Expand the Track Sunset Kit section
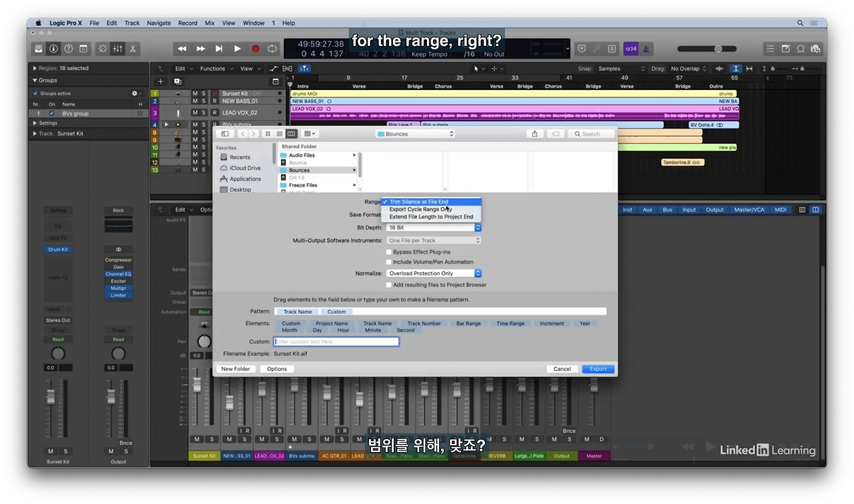854x504 pixels. coord(35,133)
